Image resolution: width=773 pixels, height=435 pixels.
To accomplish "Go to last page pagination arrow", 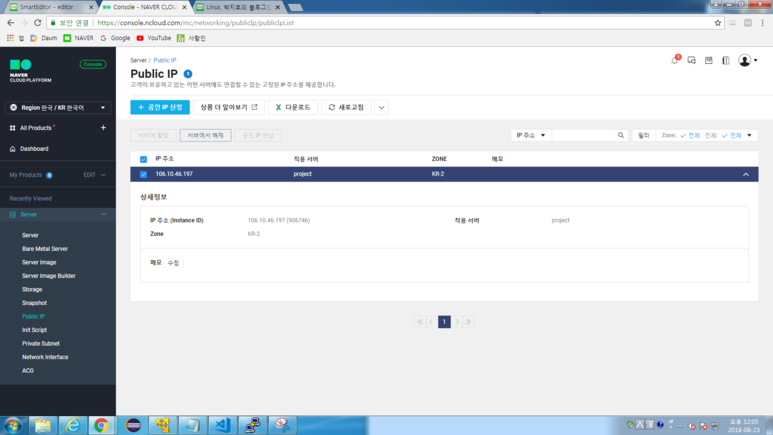I will 468,322.
